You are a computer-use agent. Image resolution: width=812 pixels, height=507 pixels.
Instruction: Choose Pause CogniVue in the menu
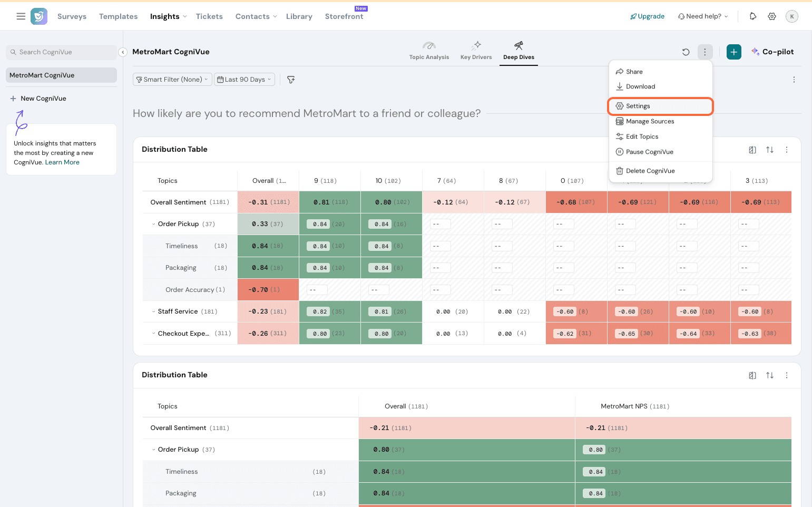coord(649,152)
